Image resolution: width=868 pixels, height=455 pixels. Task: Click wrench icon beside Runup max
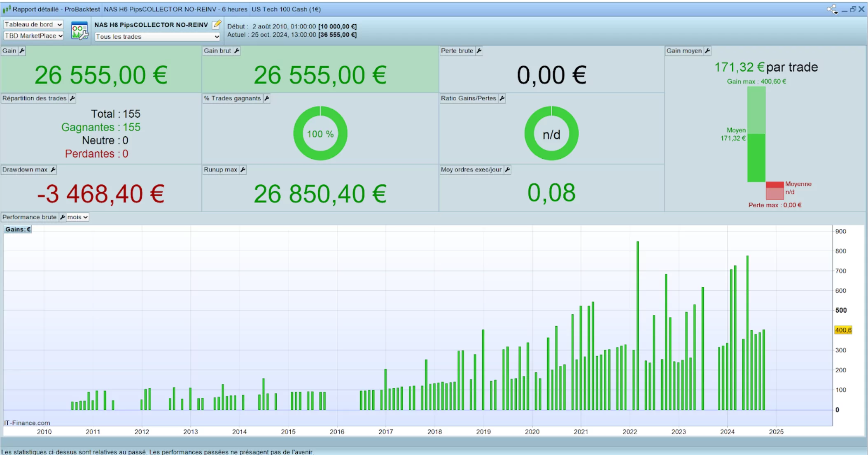243,169
